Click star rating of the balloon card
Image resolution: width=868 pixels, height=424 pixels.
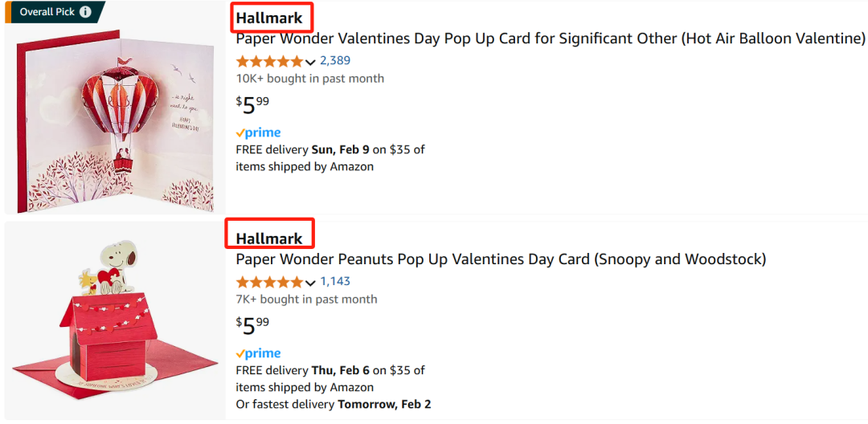coord(269,61)
